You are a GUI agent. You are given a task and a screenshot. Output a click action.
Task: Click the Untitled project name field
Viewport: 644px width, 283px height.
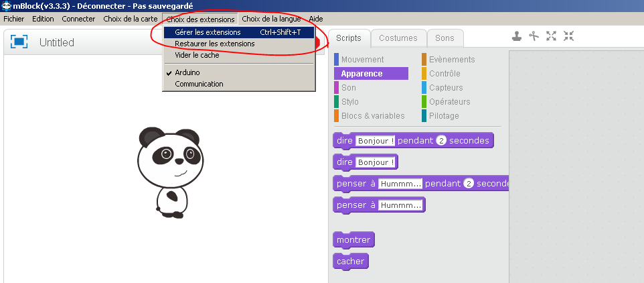click(57, 43)
